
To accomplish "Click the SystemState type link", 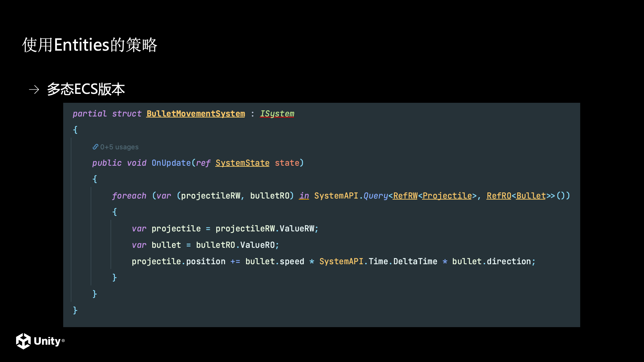I will 242,163.
